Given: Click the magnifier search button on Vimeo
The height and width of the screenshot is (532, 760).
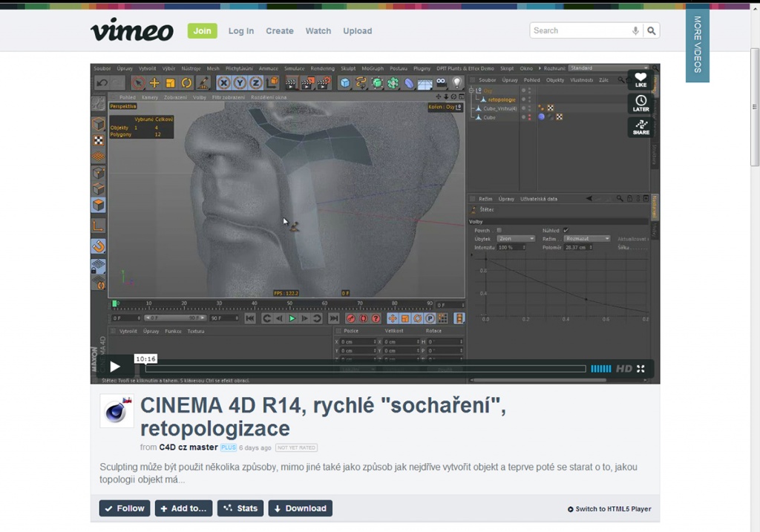Looking at the screenshot, I should [652, 30].
